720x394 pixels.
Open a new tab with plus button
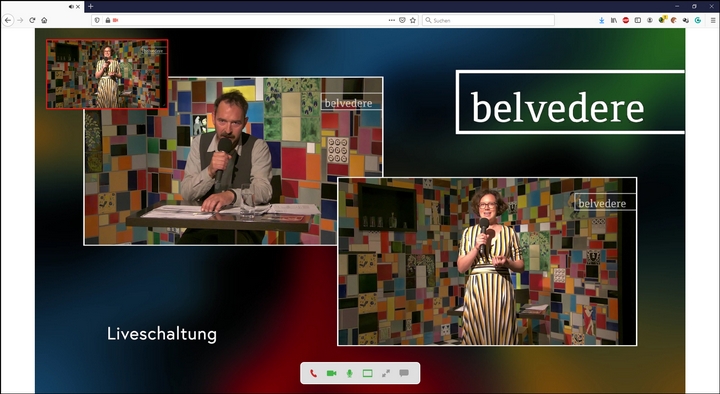point(90,6)
